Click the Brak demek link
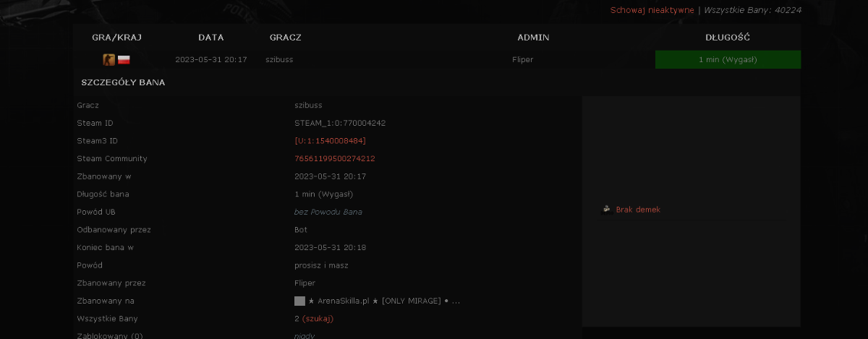 click(638, 210)
